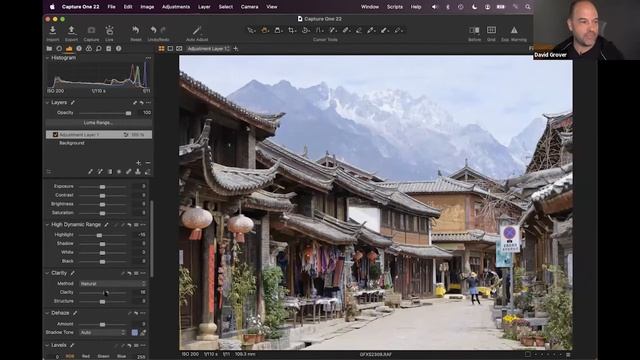Open the Camera menu

(x=249, y=7)
